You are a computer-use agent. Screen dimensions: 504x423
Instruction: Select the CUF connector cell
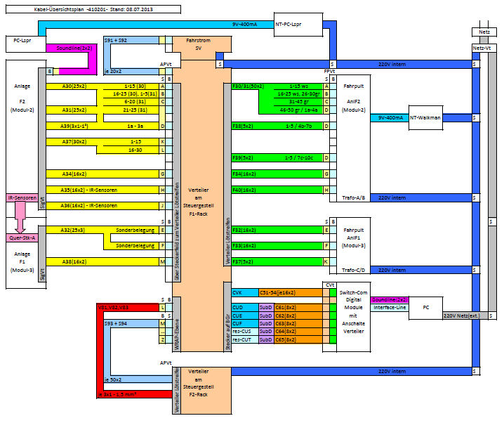pyautogui.click(x=245, y=324)
